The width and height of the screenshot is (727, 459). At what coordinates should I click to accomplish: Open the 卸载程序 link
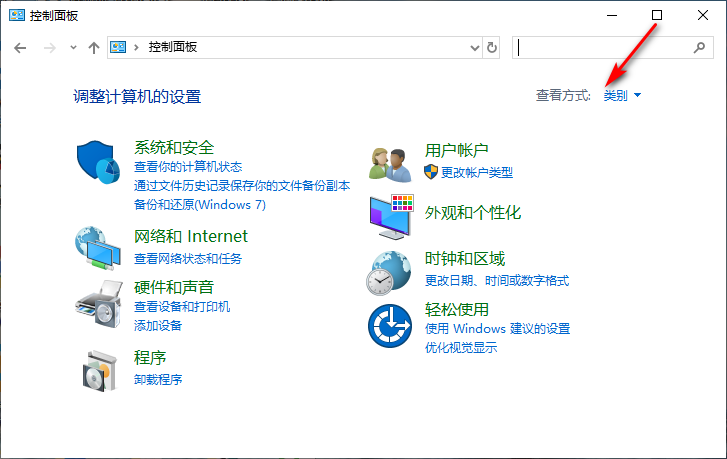click(x=158, y=380)
